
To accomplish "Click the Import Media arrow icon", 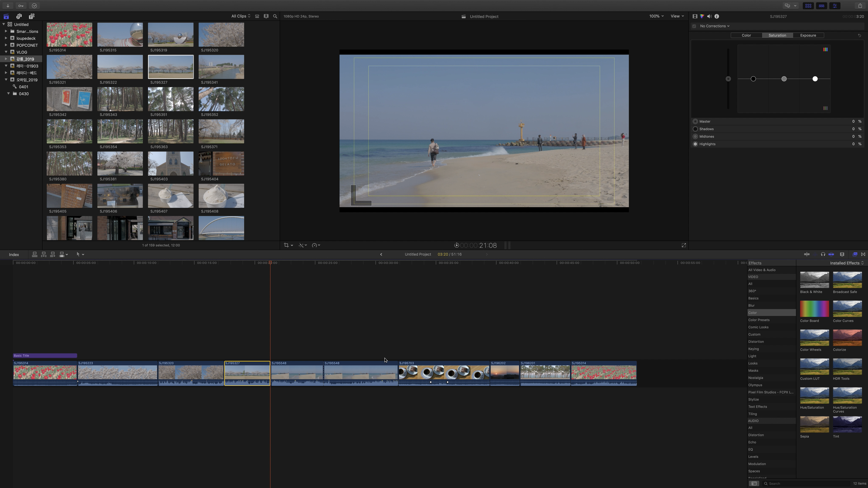I will (x=8, y=6).
